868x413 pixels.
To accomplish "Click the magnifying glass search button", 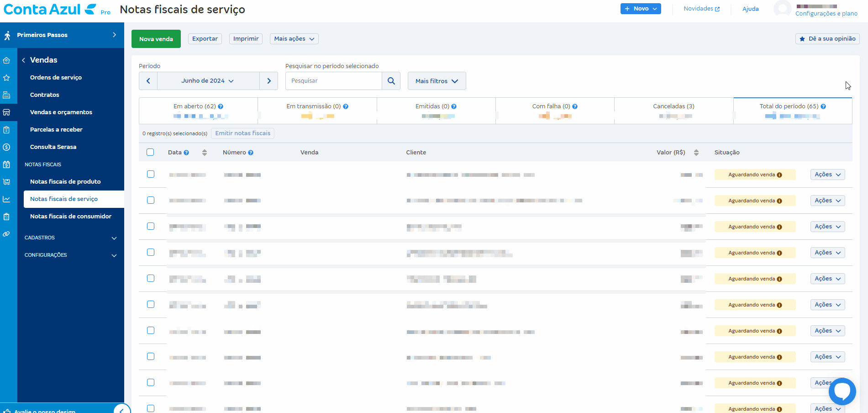I will pyautogui.click(x=391, y=81).
